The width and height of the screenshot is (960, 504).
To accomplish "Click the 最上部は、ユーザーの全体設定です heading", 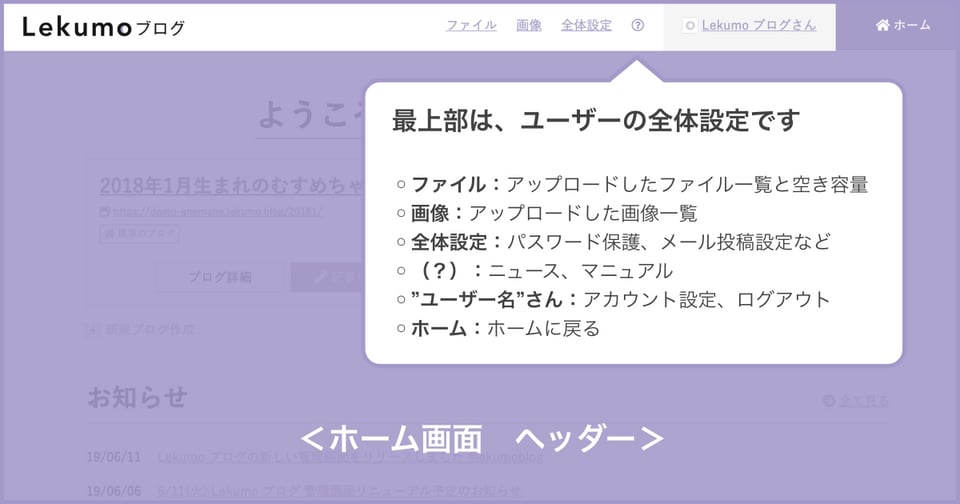I will coord(596,120).
